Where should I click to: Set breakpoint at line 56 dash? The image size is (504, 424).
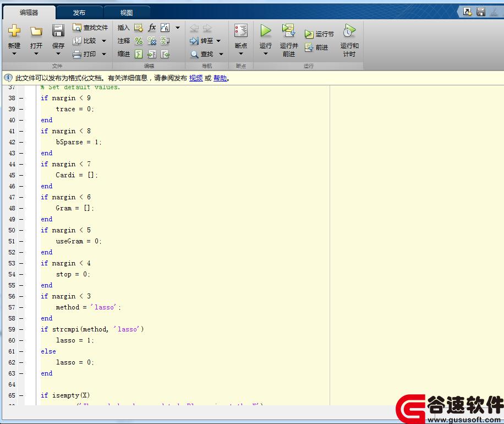pyautogui.click(x=21, y=297)
